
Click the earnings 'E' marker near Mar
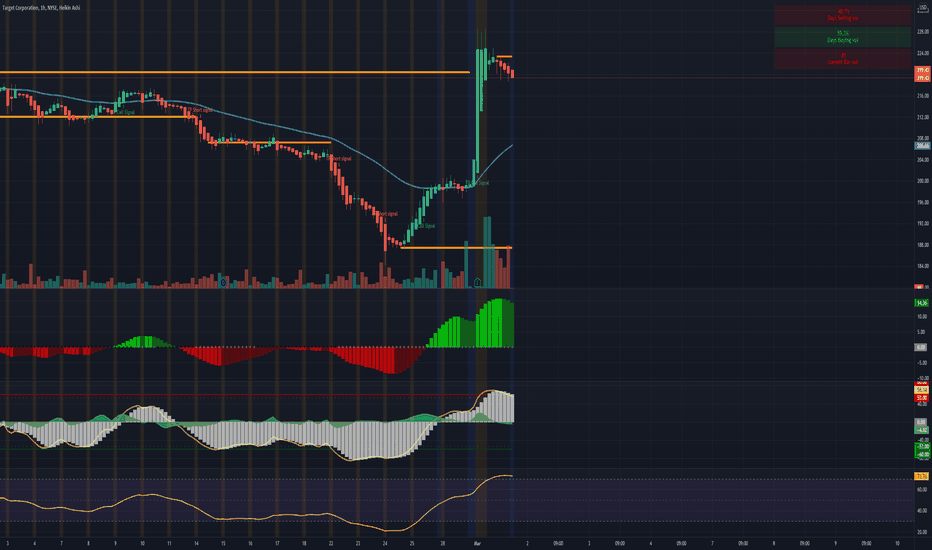pyautogui.click(x=477, y=282)
